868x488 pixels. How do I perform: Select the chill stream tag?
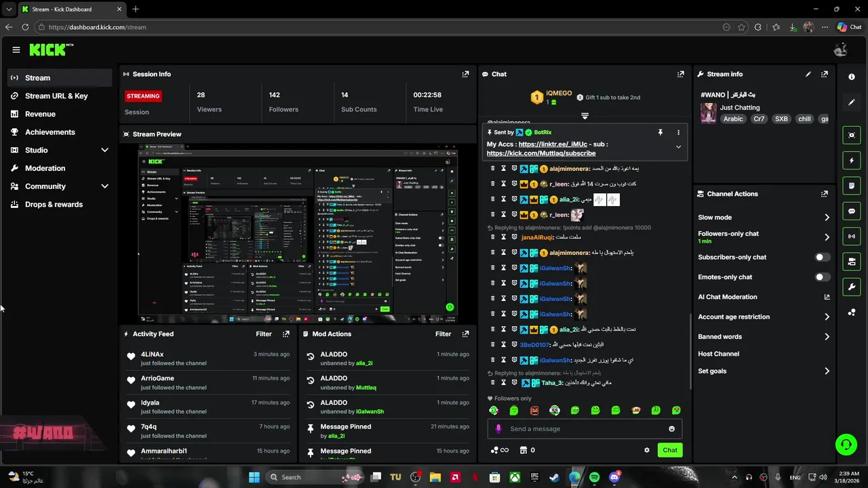[804, 119]
